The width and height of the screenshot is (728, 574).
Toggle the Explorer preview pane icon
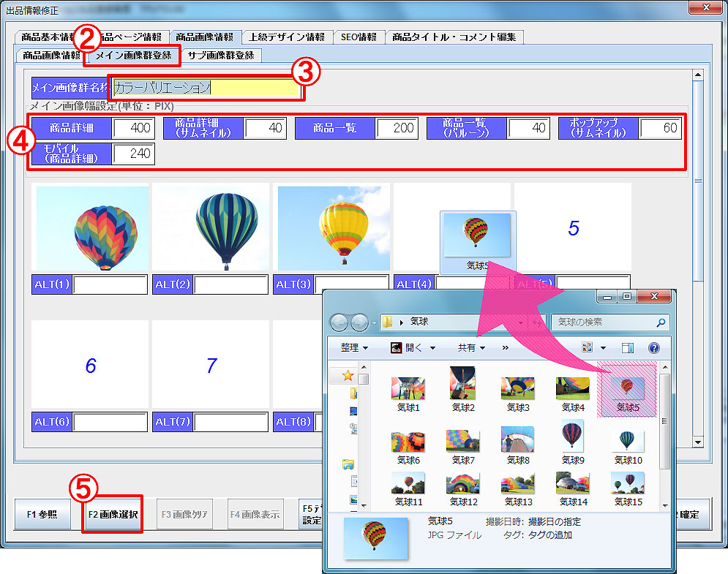pyautogui.click(x=628, y=348)
